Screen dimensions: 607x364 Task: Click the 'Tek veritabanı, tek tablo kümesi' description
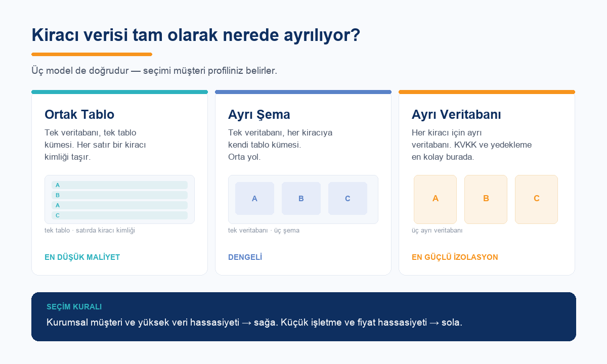click(95, 145)
